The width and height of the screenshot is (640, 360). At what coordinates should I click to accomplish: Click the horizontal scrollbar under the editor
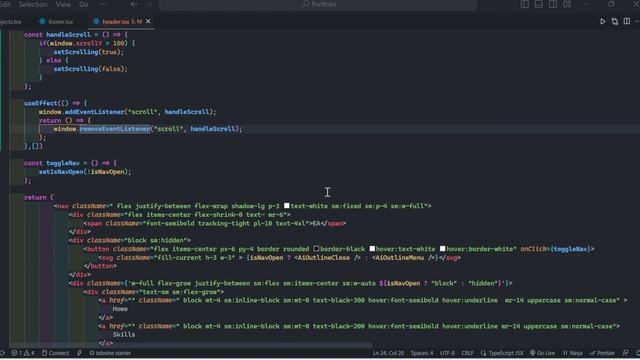click(x=191, y=345)
